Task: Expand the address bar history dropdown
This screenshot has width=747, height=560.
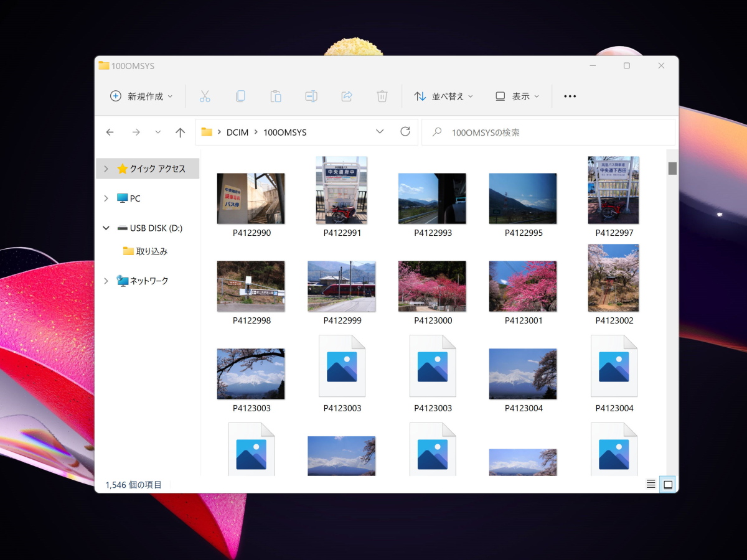Action: tap(380, 132)
